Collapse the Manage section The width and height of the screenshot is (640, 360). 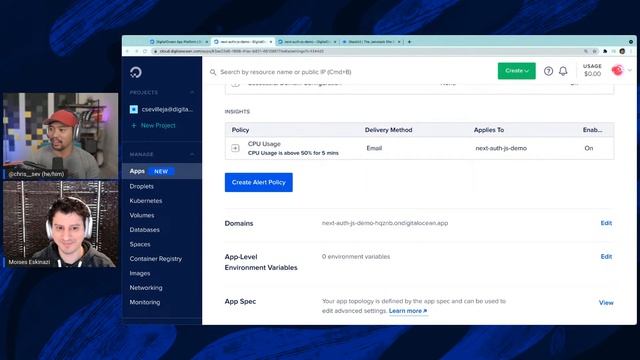point(192,154)
